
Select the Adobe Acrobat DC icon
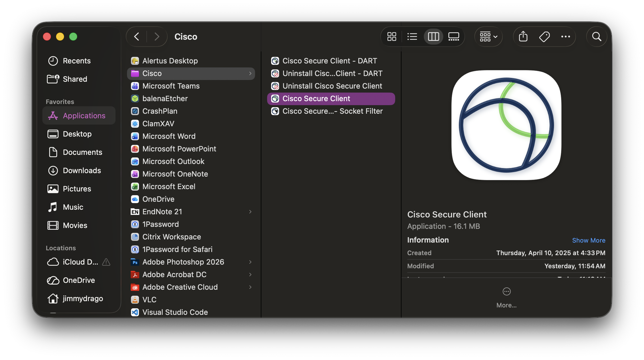(x=135, y=275)
